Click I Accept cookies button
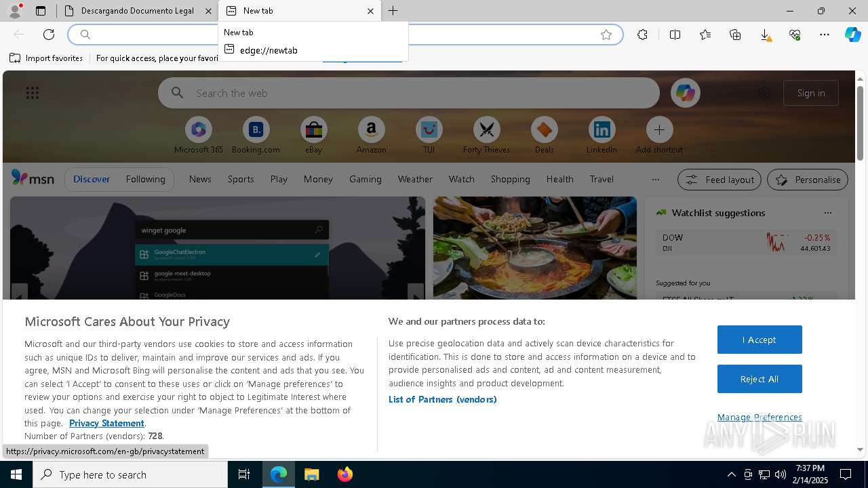Image resolution: width=868 pixels, height=488 pixels. (759, 340)
